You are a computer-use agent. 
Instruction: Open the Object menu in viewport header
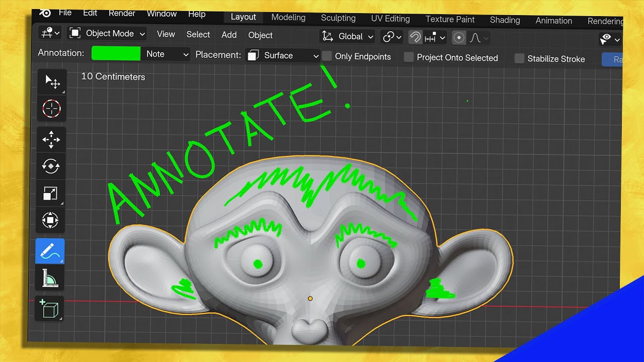(x=260, y=35)
